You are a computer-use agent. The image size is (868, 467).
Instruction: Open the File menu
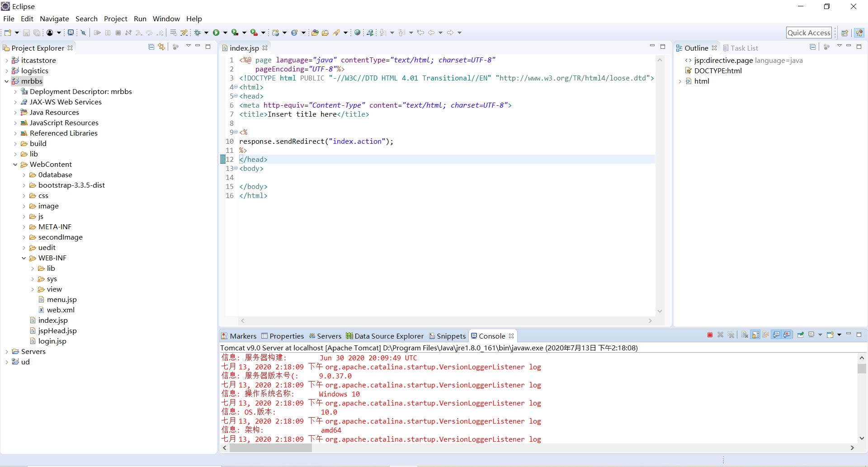tap(9, 19)
